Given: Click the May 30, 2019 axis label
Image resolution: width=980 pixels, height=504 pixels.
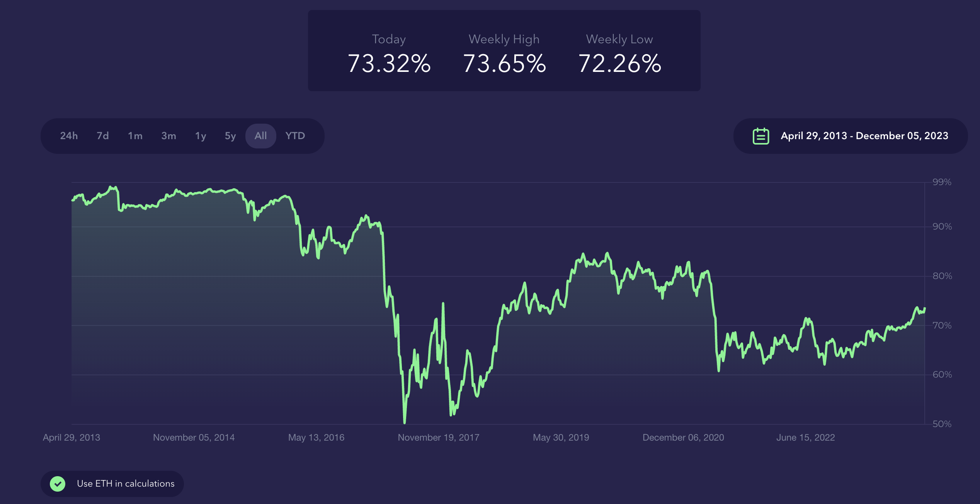Looking at the screenshot, I should pos(561,438).
